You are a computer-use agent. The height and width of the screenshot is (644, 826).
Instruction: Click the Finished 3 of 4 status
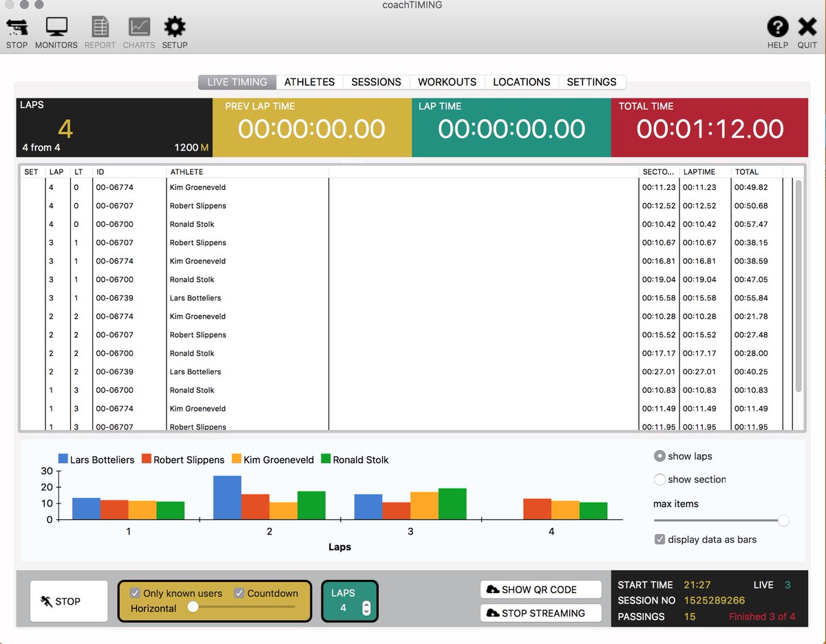click(762, 616)
